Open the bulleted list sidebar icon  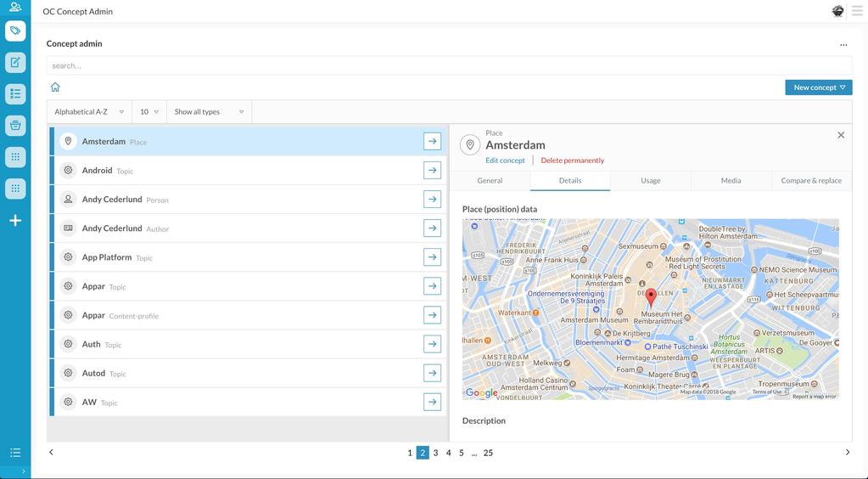[x=15, y=93]
